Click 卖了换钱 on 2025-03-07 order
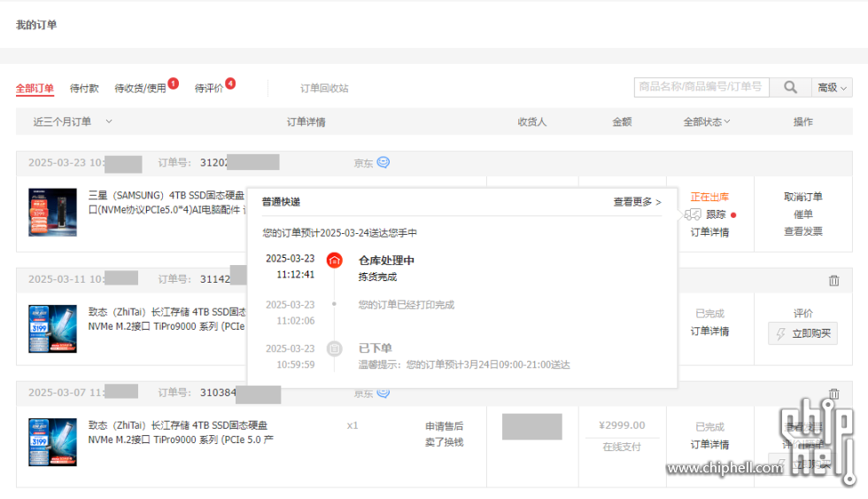The image size is (868, 499). tap(444, 442)
